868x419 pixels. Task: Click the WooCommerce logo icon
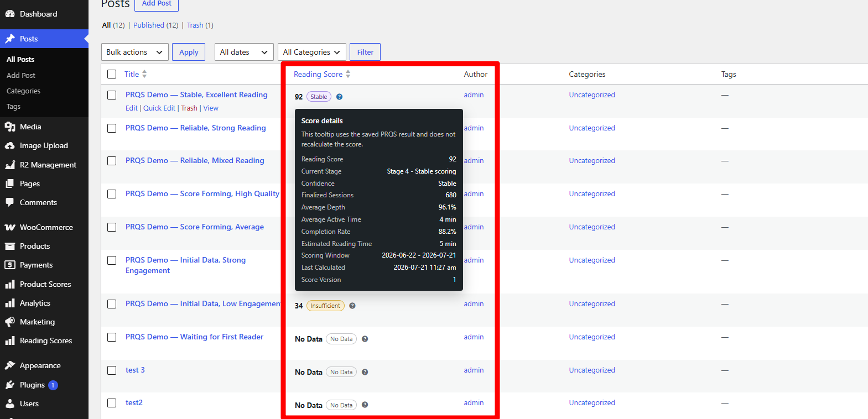click(10, 227)
